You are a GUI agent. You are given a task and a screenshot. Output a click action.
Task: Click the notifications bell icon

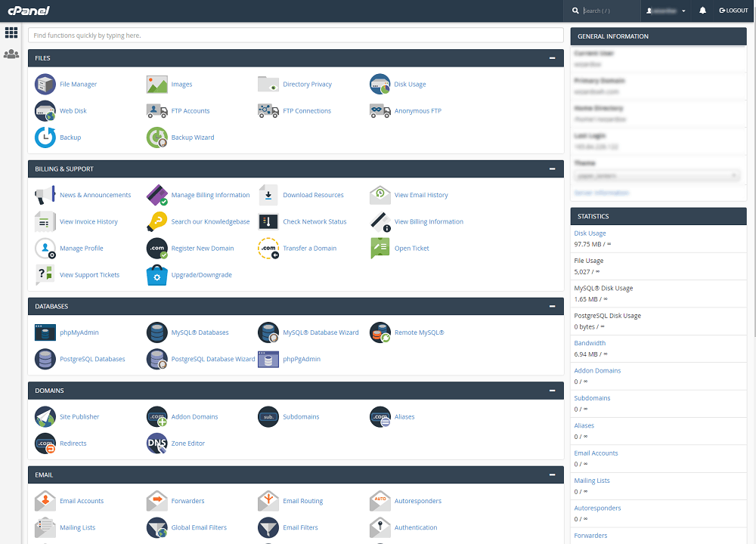coord(702,11)
